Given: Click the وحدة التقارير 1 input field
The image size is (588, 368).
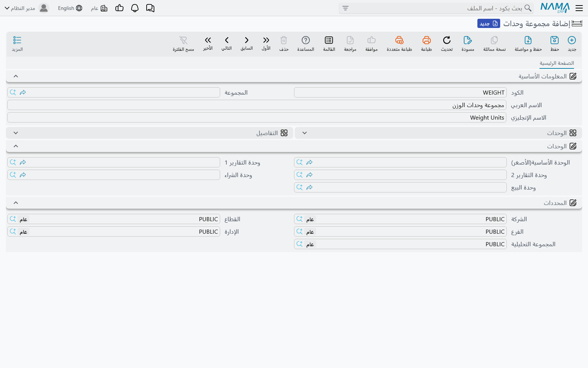Looking at the screenshot, I should [114, 162].
